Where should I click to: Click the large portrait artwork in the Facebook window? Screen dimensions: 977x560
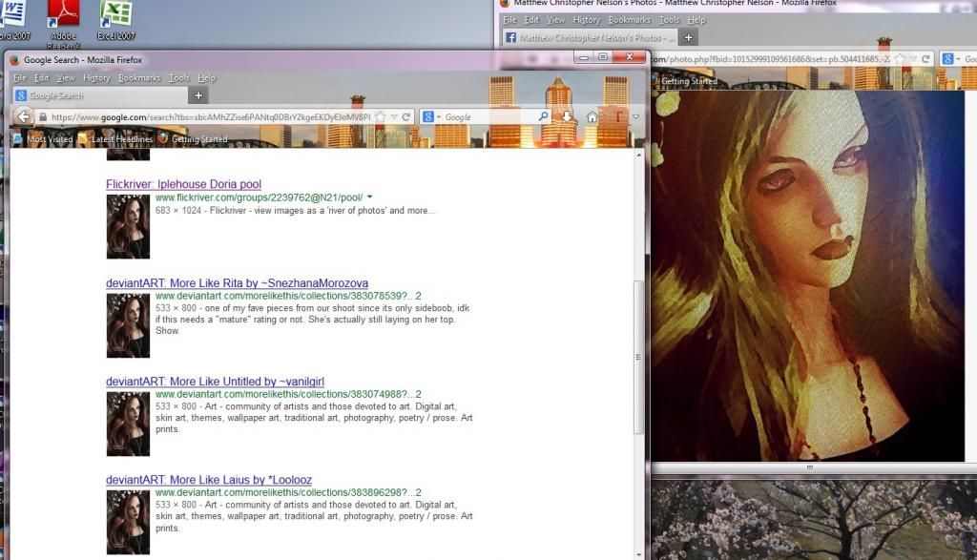click(807, 276)
